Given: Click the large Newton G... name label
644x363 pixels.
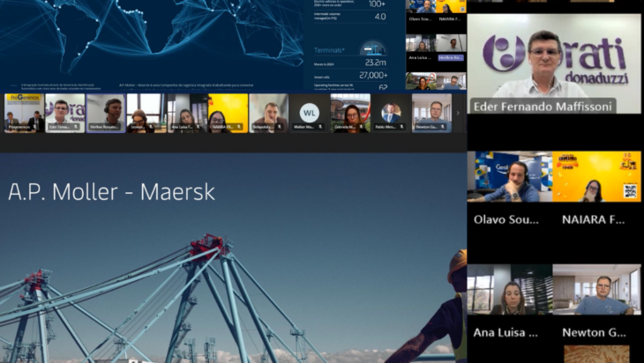Looking at the screenshot, I should 594,333.
